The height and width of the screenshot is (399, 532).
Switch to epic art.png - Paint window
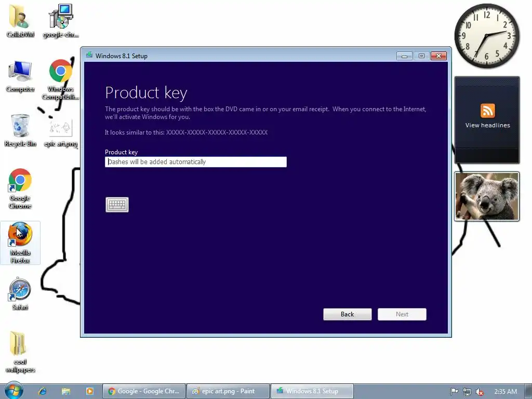[x=228, y=391]
